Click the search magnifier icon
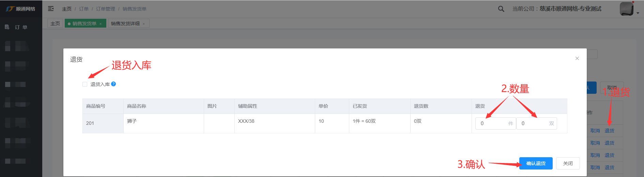The image size is (644, 177). 501,9
